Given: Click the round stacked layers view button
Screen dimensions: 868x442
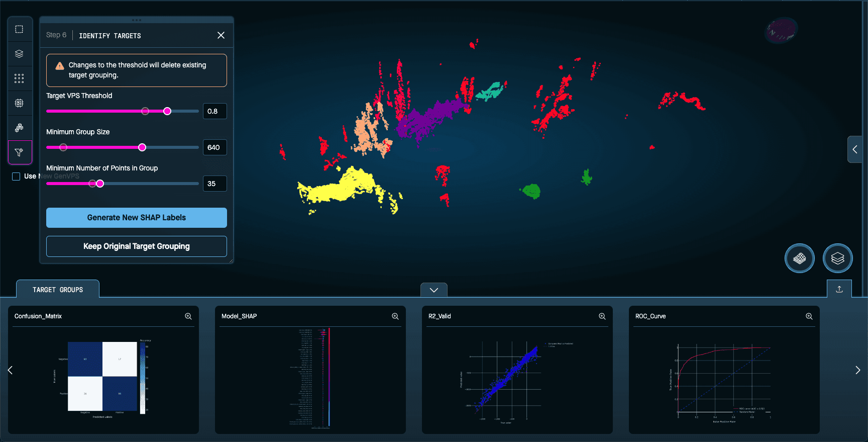Looking at the screenshot, I should (838, 258).
